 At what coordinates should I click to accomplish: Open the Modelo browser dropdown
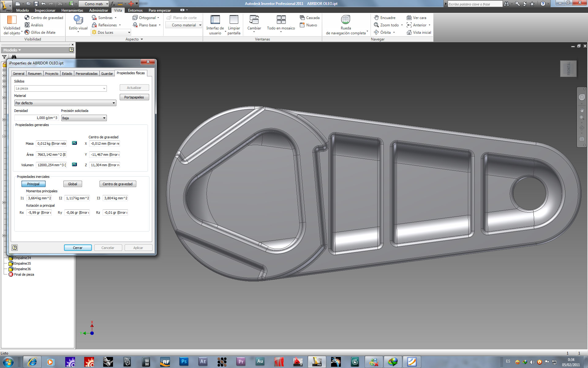12,50
